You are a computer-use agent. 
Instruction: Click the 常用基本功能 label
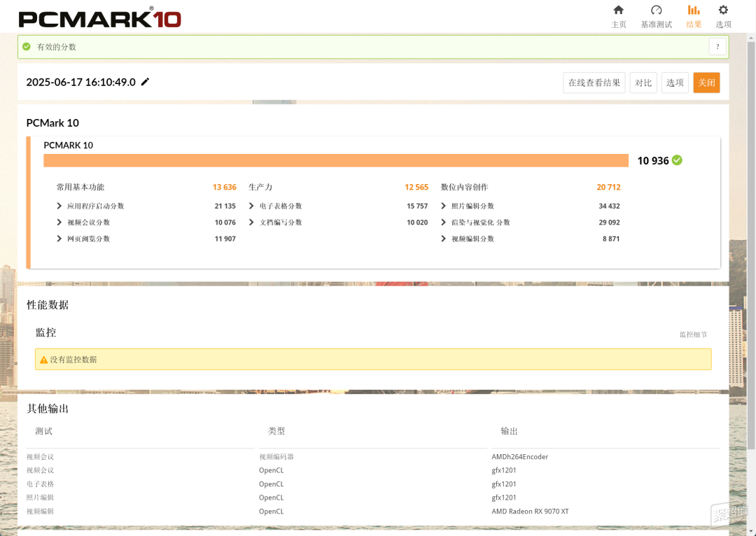coord(80,187)
